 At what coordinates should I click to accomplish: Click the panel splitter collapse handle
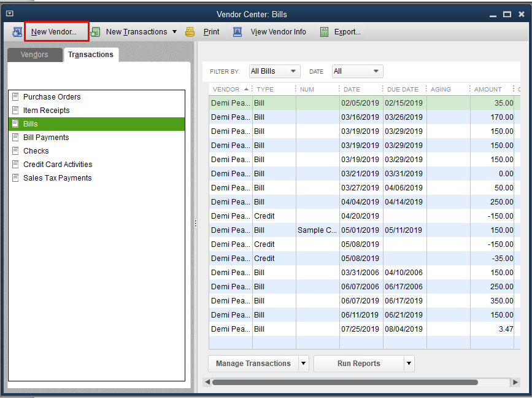(195, 224)
